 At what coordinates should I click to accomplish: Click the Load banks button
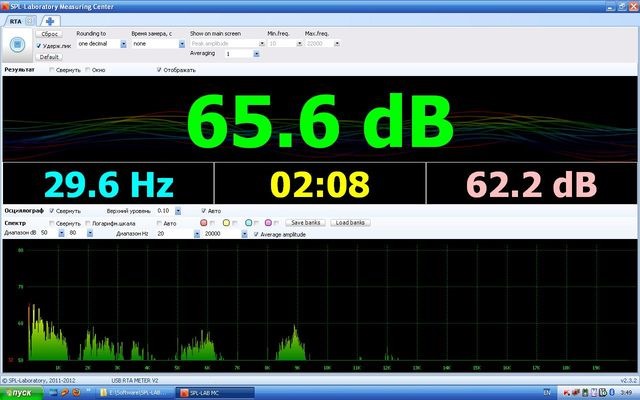pyautogui.click(x=350, y=223)
